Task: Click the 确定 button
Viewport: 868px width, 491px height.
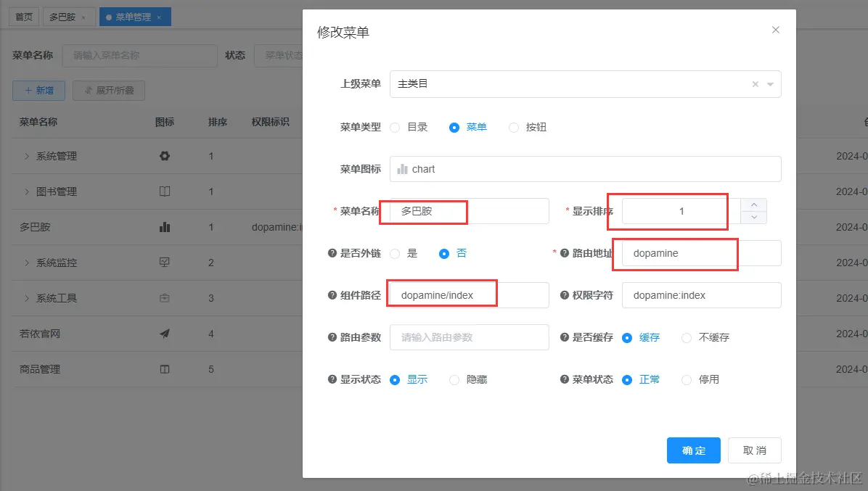Action: point(694,450)
